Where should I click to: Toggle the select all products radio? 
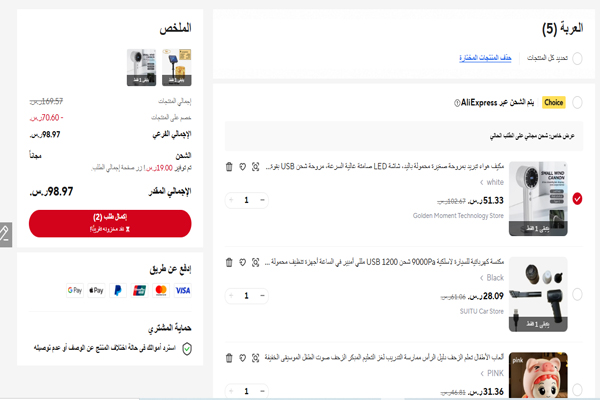577,59
